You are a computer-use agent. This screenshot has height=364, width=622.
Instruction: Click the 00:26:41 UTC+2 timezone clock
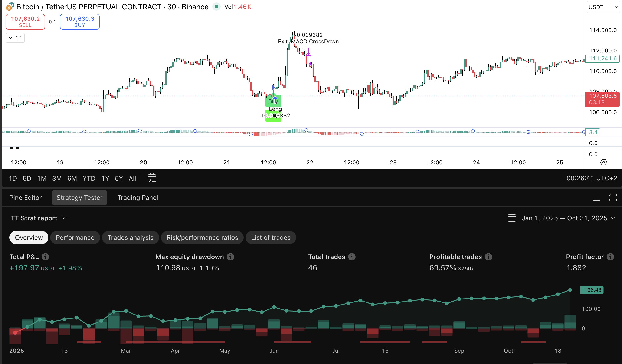(592, 178)
